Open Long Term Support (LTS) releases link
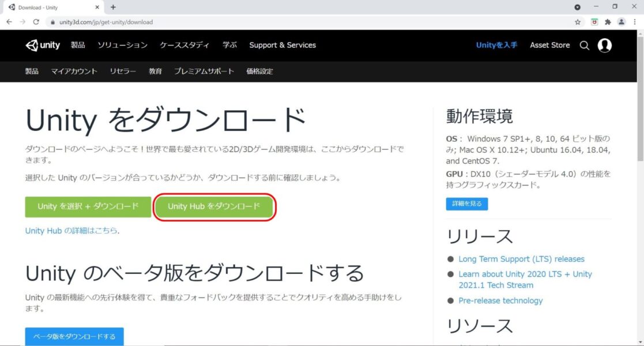 [522, 259]
